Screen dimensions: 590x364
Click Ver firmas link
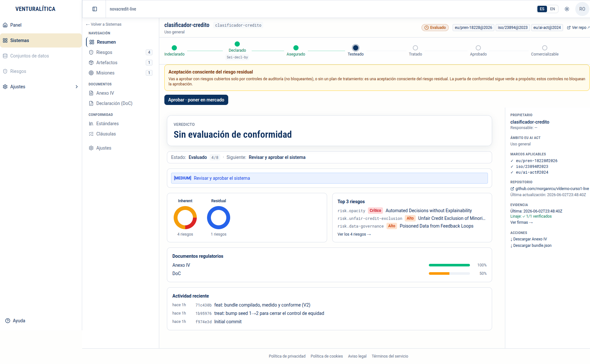click(x=522, y=222)
